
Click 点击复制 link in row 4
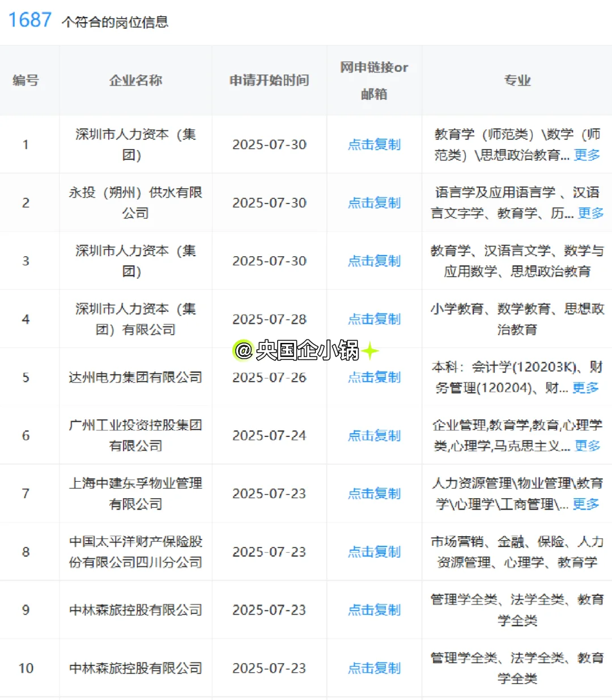(x=374, y=319)
